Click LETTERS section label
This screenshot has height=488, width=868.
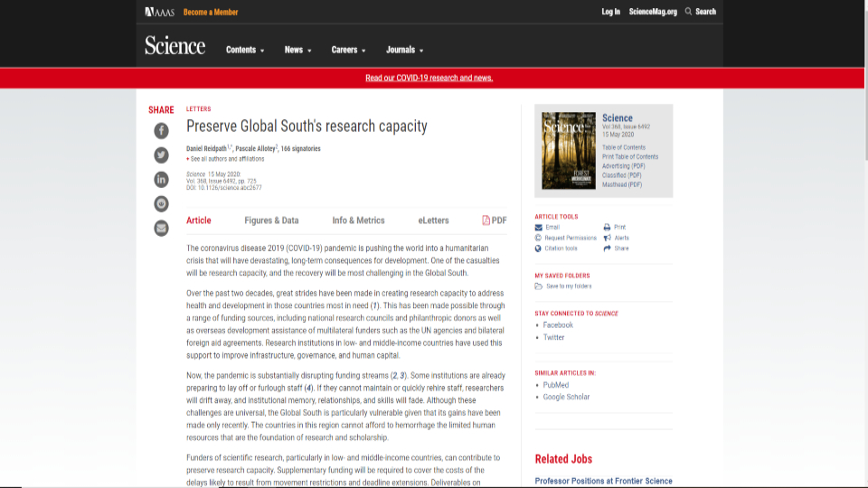(x=199, y=109)
